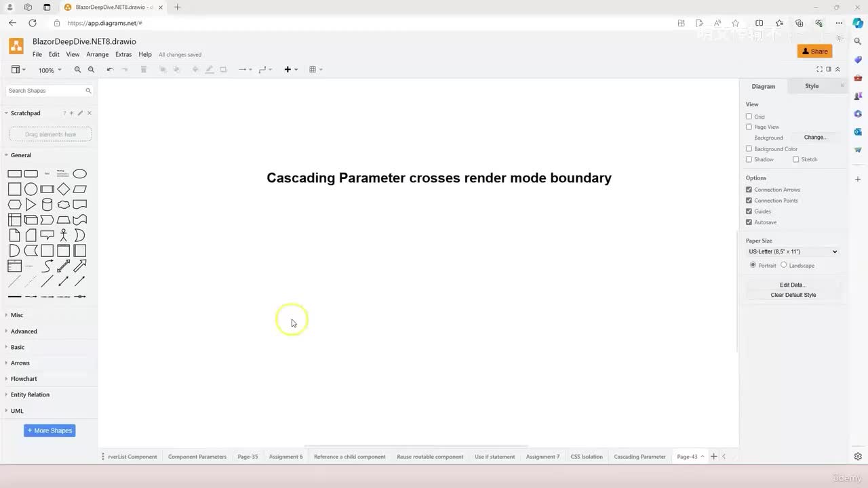
Task: Edit the Scratchpad with the pencil icon
Action: pyautogui.click(x=80, y=113)
